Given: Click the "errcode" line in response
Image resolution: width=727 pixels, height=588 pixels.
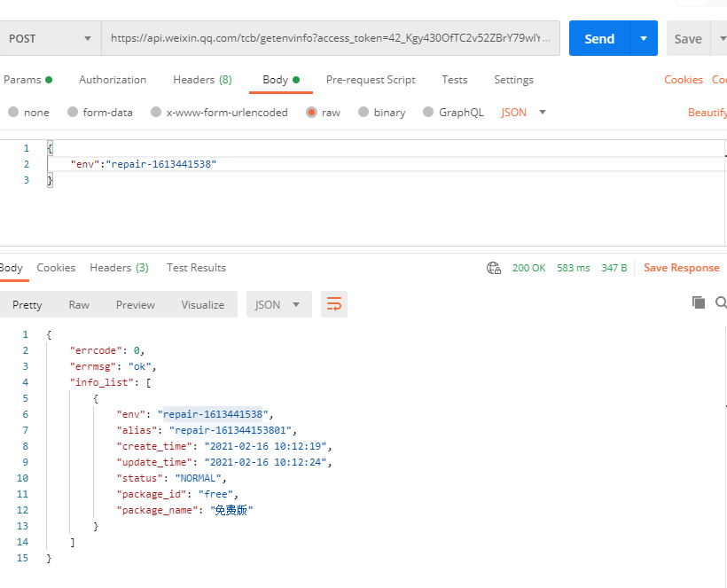Looking at the screenshot, I should 107,350.
